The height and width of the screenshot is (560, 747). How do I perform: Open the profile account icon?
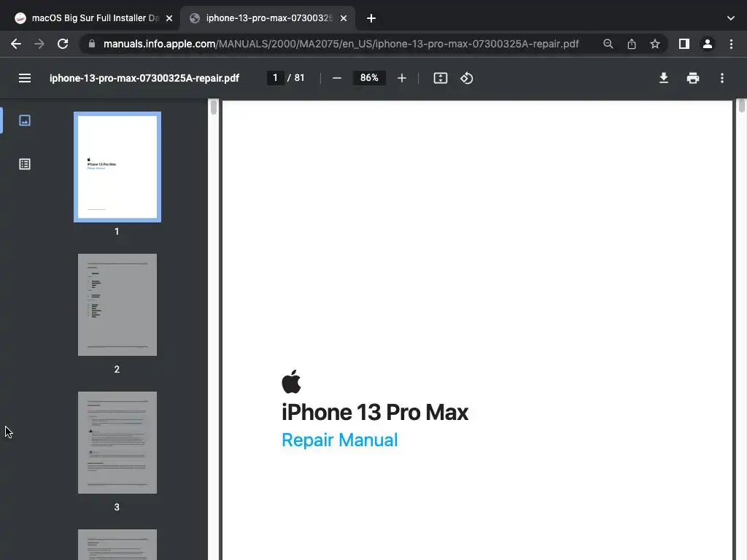pyautogui.click(x=708, y=44)
